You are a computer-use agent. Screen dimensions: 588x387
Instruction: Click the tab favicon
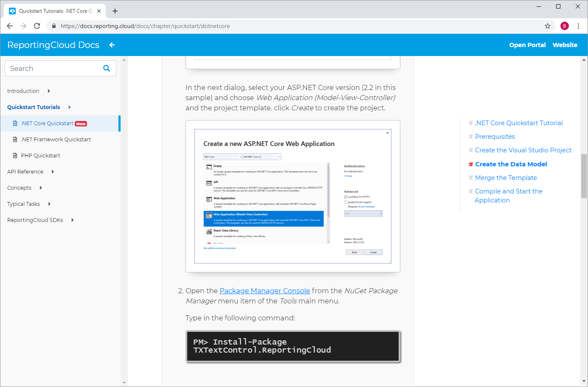[12, 11]
